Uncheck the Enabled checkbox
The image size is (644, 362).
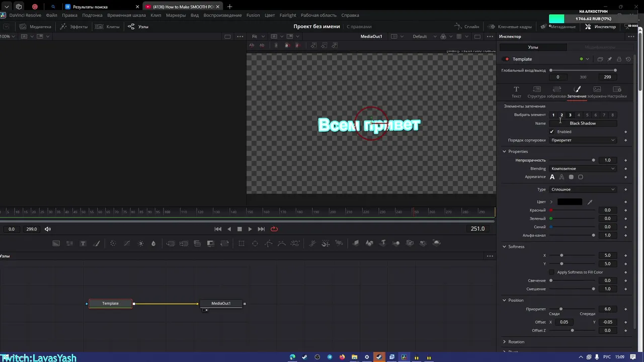pos(552,132)
